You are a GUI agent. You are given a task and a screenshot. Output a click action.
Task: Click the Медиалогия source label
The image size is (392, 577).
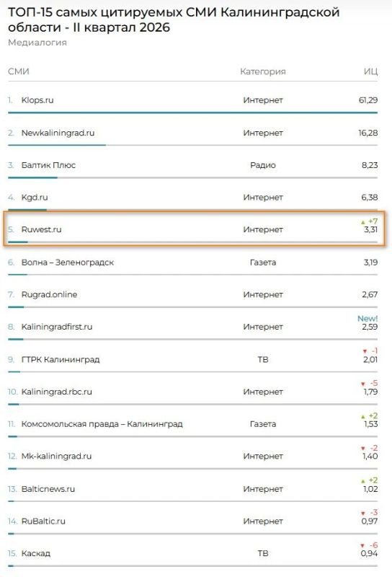coord(37,43)
